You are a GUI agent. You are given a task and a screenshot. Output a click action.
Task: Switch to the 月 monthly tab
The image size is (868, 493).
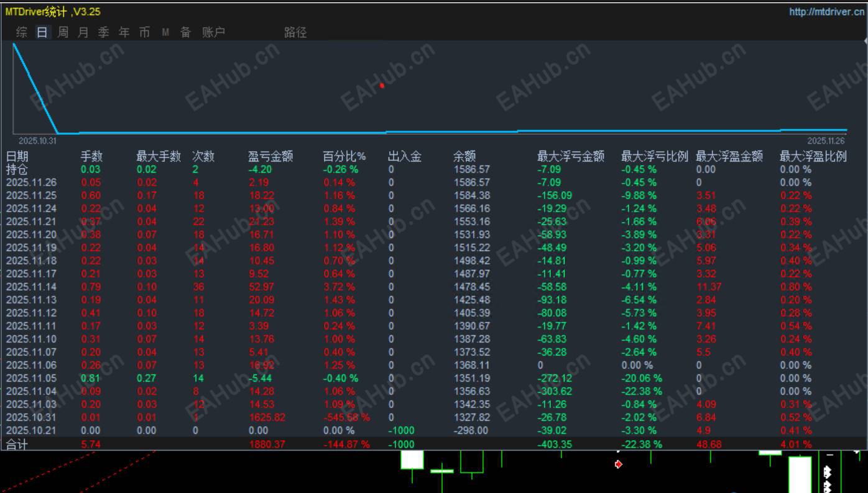[83, 32]
